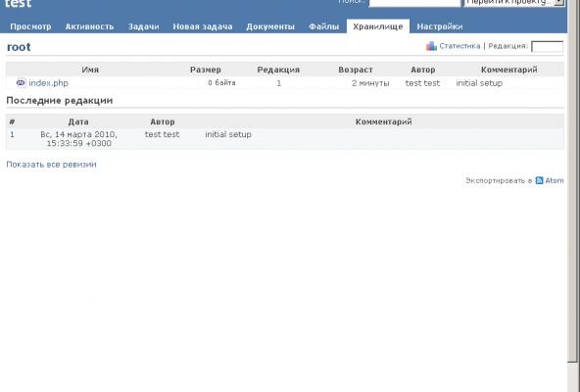Open the Atom export link

pos(555,180)
